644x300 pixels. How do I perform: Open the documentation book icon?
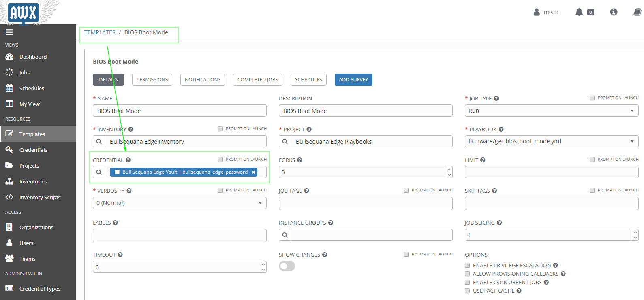tap(638, 12)
